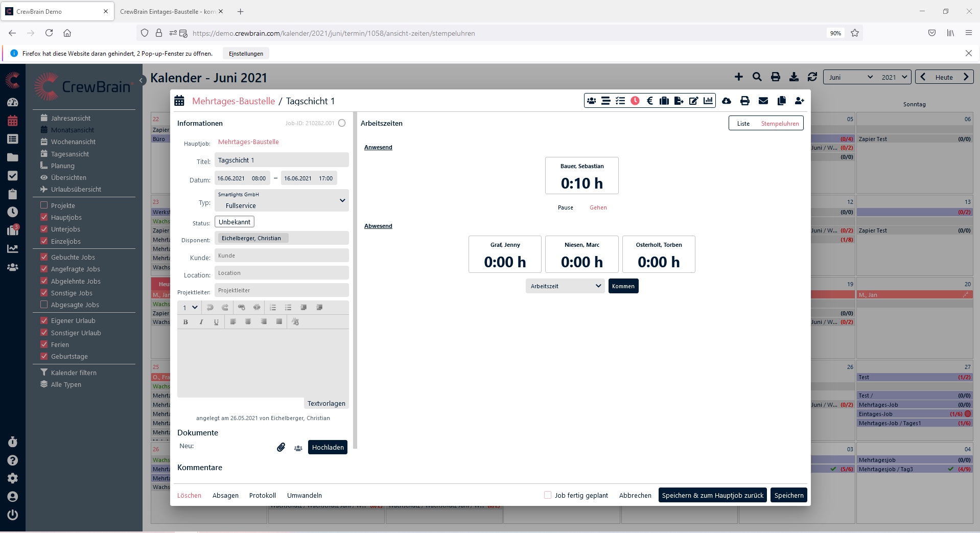Open Wochenansicht in the sidebar menu

point(73,142)
